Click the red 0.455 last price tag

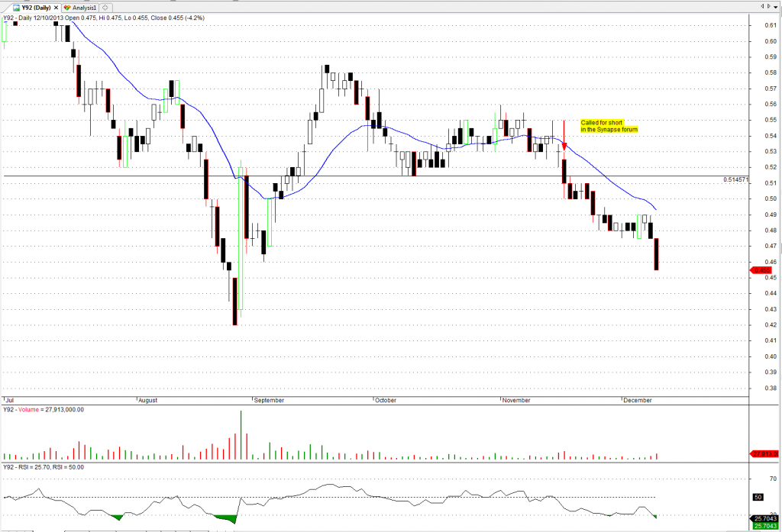point(762,270)
